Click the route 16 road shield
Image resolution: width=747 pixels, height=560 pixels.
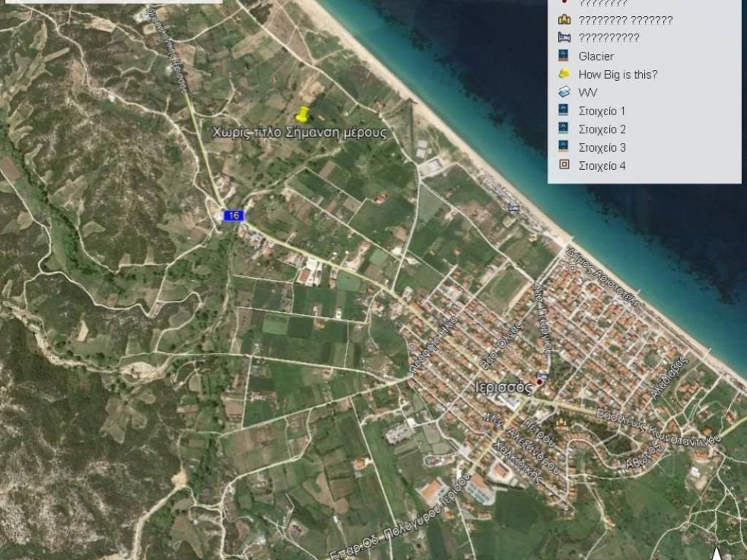click(233, 215)
